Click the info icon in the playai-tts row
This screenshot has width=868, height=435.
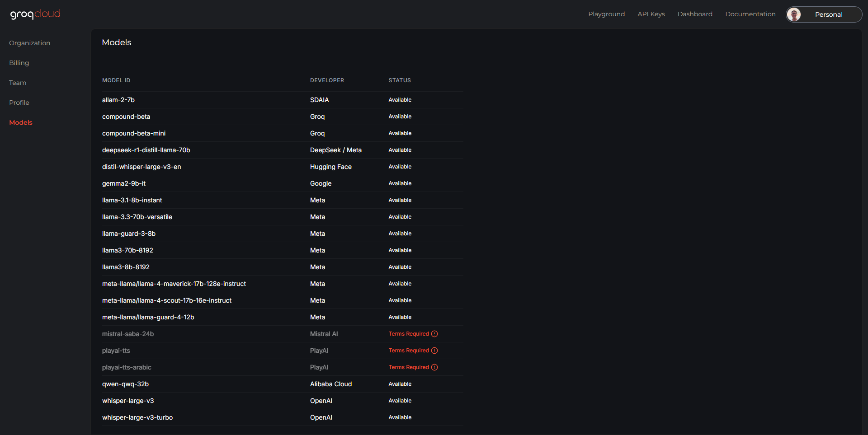434,351
